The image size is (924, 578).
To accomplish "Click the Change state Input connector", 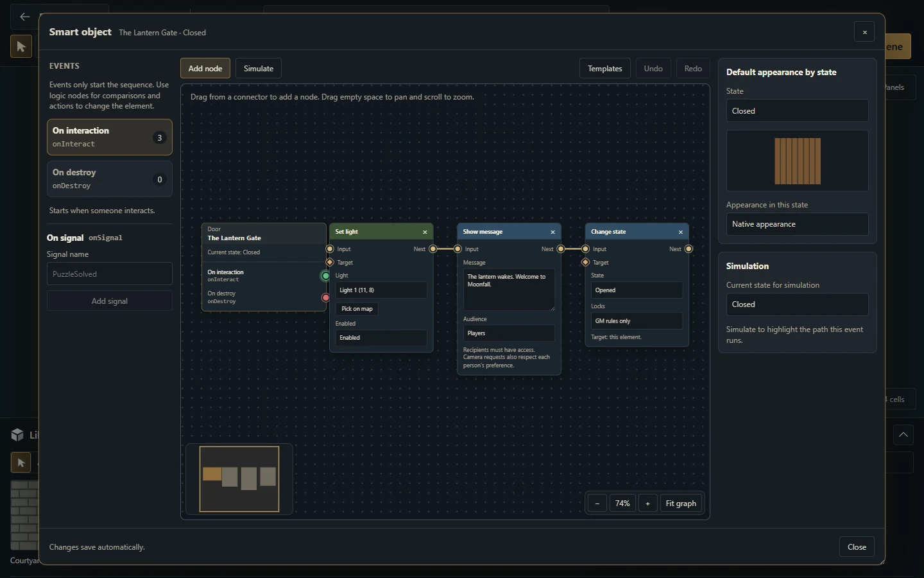I will [x=585, y=249].
